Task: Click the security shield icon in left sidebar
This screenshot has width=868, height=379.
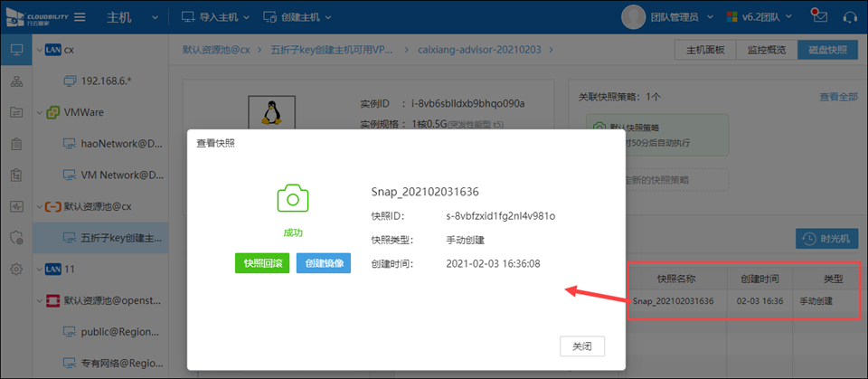Action: point(16,238)
